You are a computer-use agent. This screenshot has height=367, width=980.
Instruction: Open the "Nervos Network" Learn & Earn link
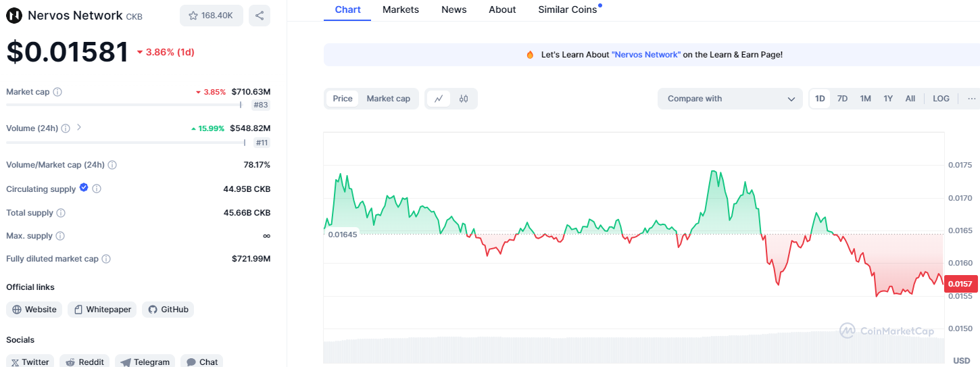[x=645, y=55]
